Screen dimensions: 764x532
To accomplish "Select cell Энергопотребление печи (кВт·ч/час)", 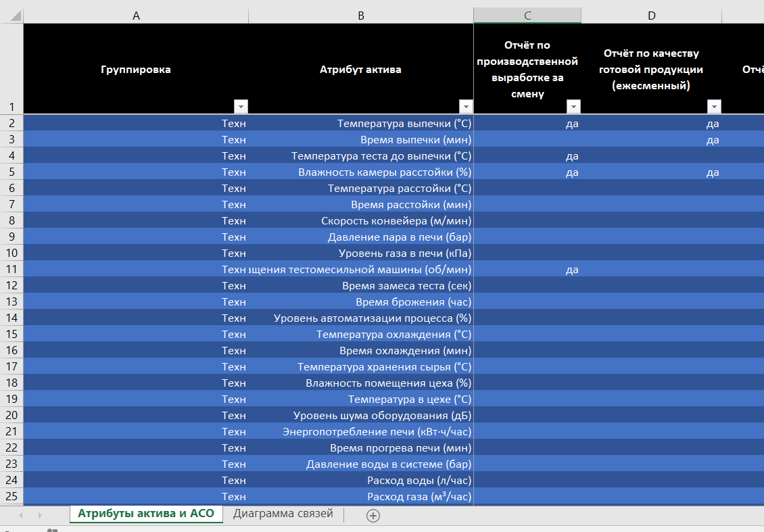I will click(x=361, y=432).
